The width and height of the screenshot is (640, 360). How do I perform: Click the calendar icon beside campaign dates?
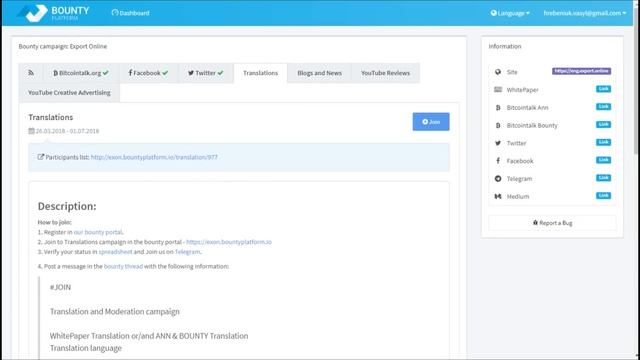31,131
